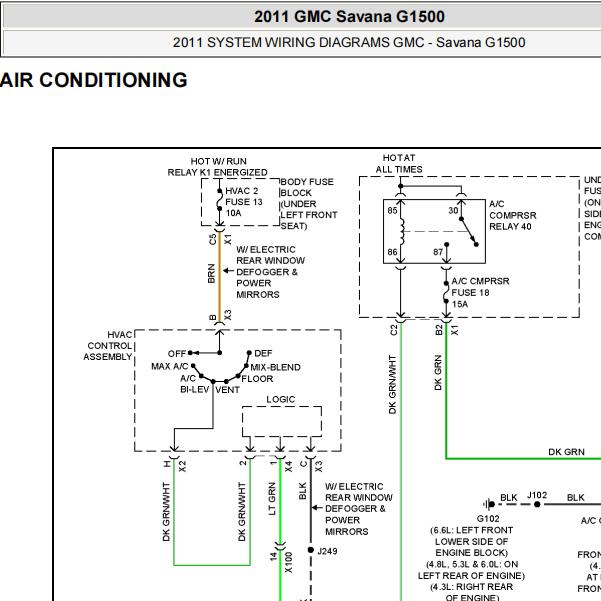Click 'ALL TIMES' label
The image size is (601, 601).
point(399,169)
